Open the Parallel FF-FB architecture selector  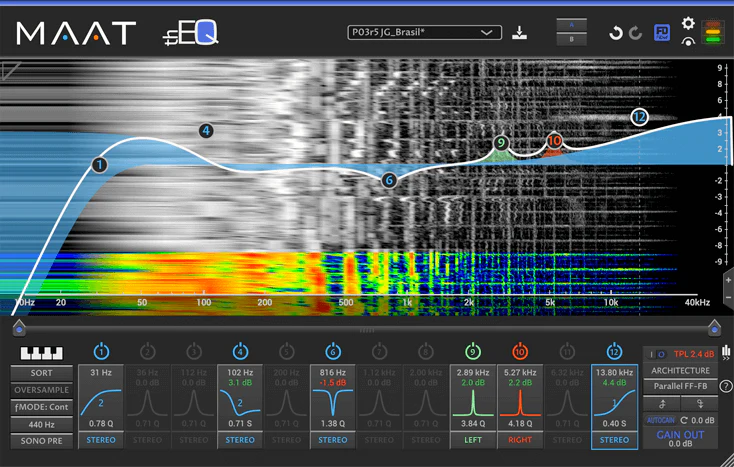click(680, 386)
